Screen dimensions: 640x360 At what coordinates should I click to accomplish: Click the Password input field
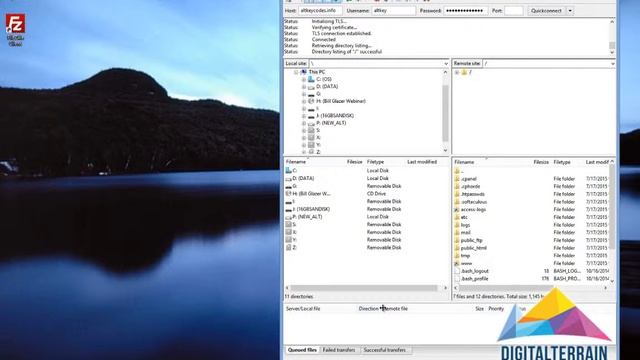pos(465,11)
